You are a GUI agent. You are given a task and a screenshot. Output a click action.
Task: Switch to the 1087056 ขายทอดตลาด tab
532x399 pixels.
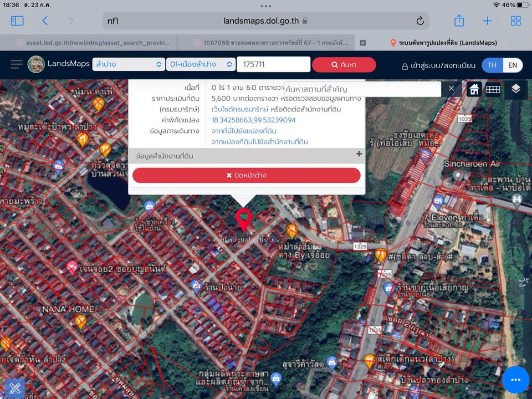point(272,43)
